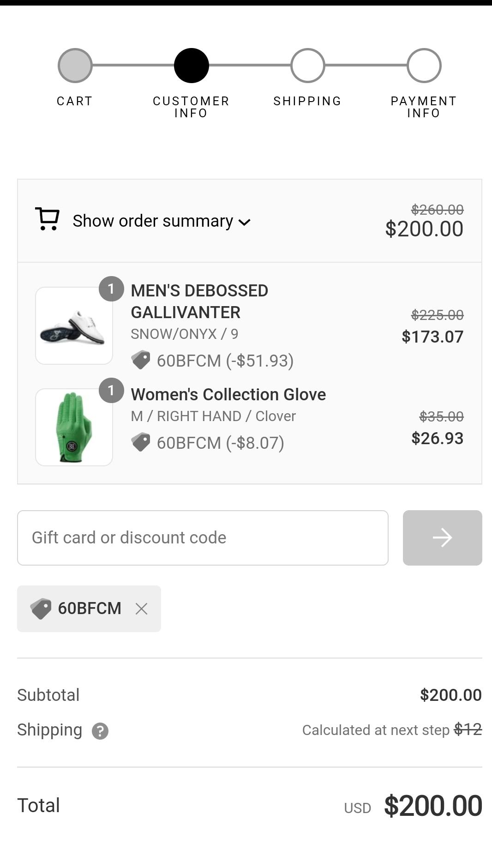Expand the Show order summary chevron

click(x=245, y=222)
